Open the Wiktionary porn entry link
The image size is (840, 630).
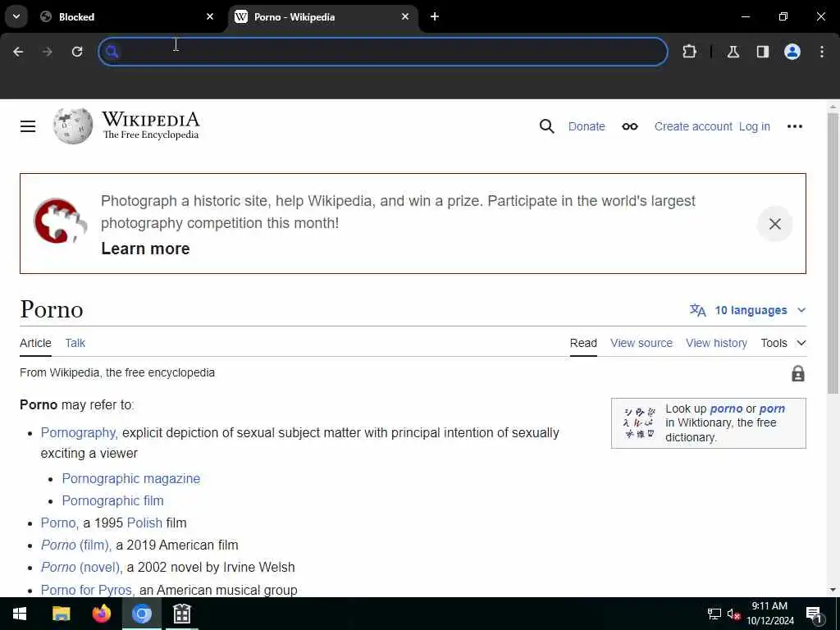point(772,409)
